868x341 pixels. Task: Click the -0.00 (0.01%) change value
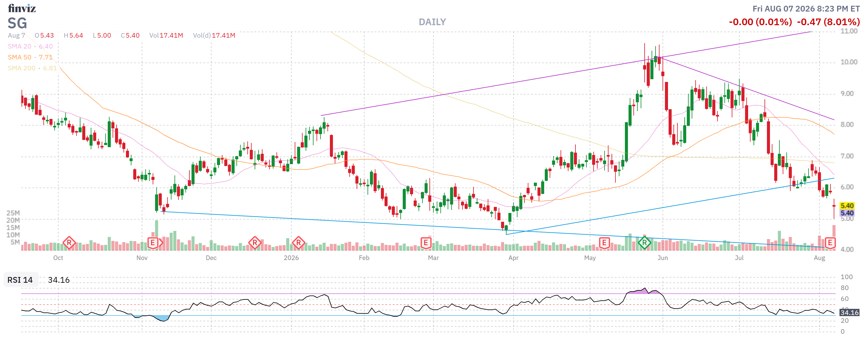point(761,22)
